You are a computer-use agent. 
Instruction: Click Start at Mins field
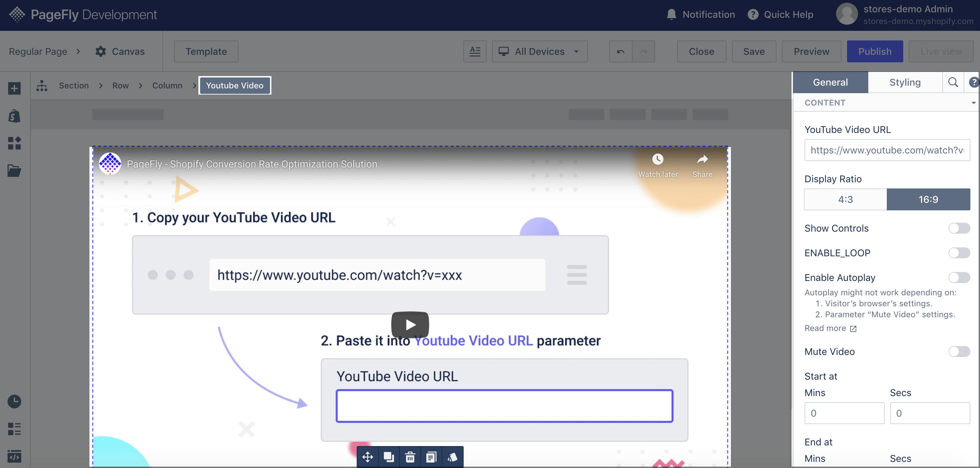[x=844, y=413]
